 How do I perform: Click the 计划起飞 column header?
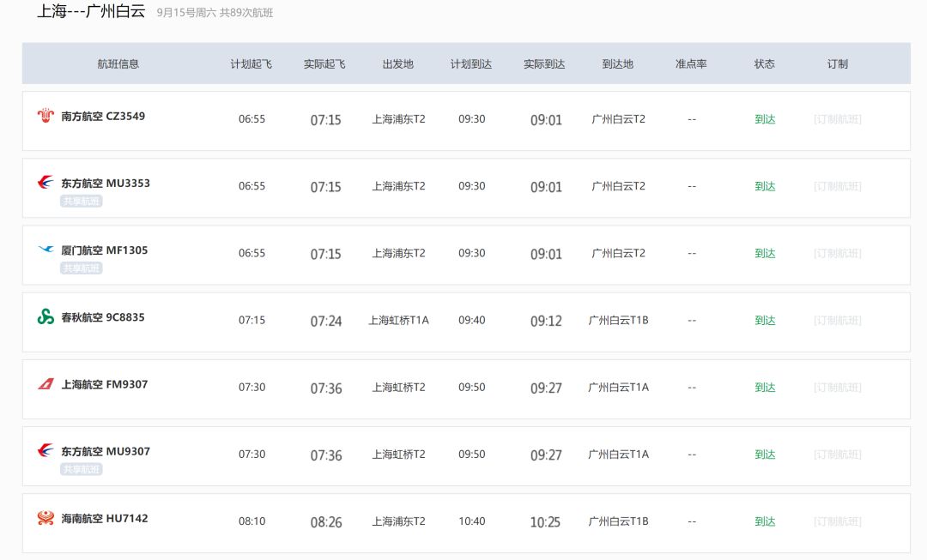coord(251,64)
